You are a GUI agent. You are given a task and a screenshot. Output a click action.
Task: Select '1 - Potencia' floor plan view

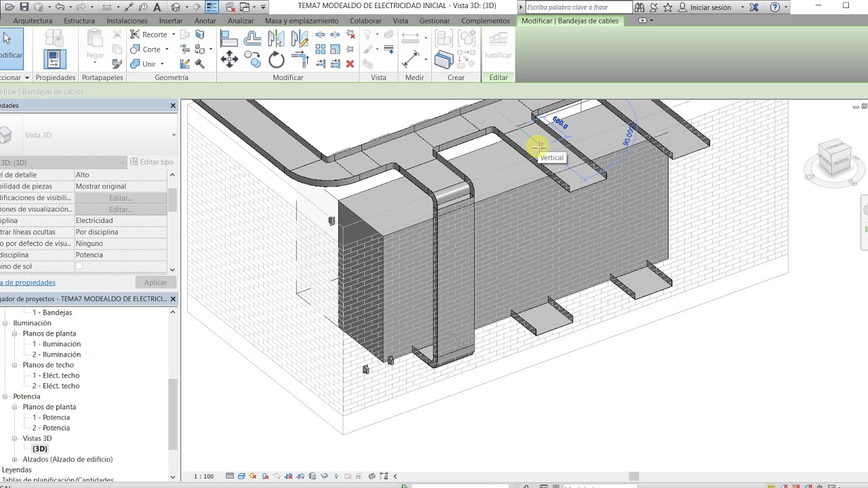51,418
